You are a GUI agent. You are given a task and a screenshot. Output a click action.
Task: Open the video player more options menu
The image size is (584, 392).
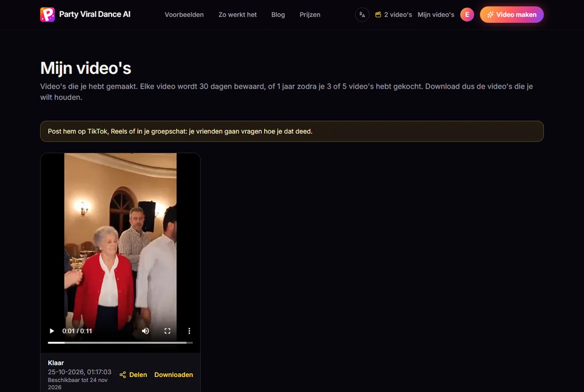[x=189, y=331]
